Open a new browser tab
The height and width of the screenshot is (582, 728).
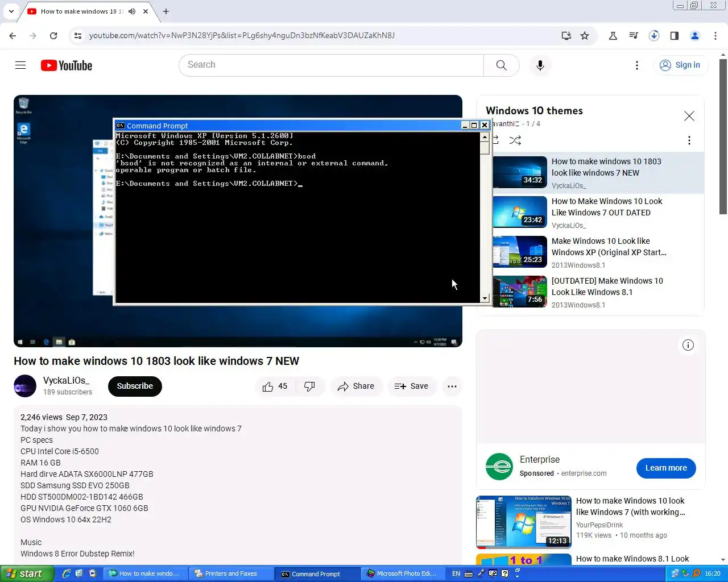click(166, 11)
